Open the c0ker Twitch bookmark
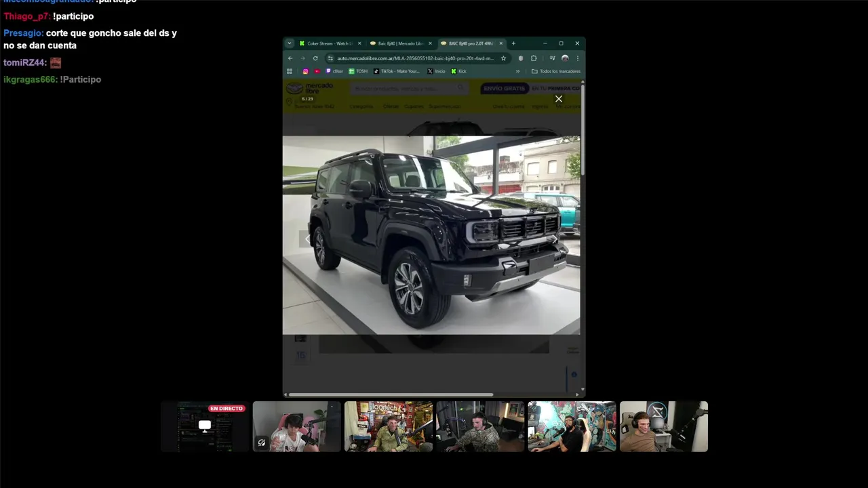 click(x=334, y=71)
